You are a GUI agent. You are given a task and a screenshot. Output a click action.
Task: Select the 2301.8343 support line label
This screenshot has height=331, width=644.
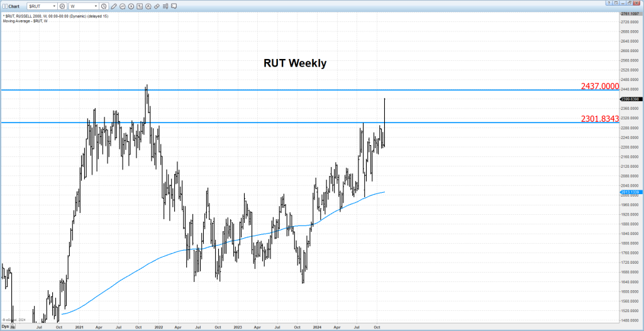599,119
